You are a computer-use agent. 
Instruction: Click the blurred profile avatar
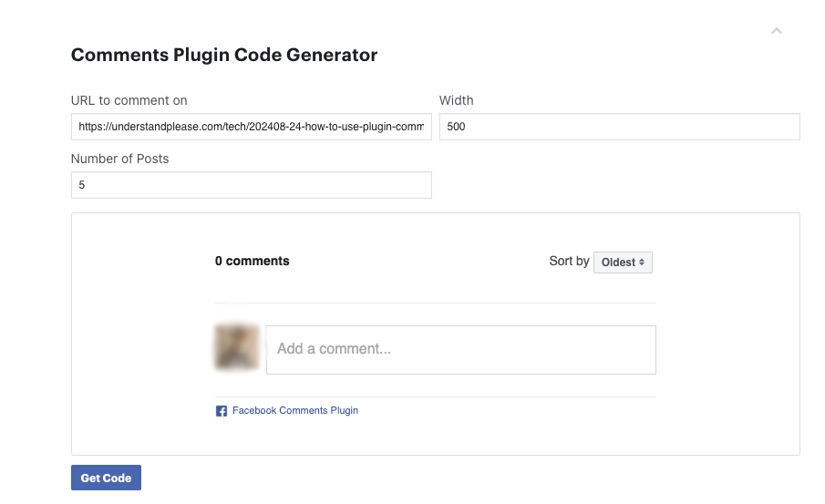tap(237, 346)
